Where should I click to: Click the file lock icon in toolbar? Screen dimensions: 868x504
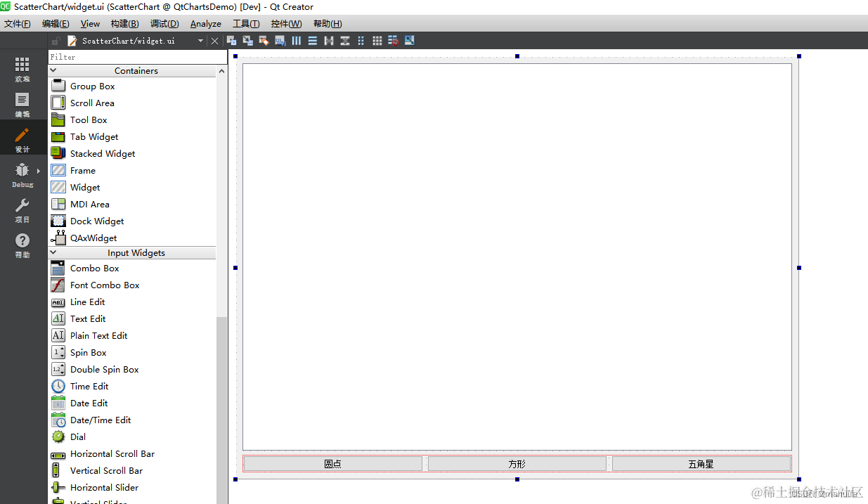(x=56, y=41)
